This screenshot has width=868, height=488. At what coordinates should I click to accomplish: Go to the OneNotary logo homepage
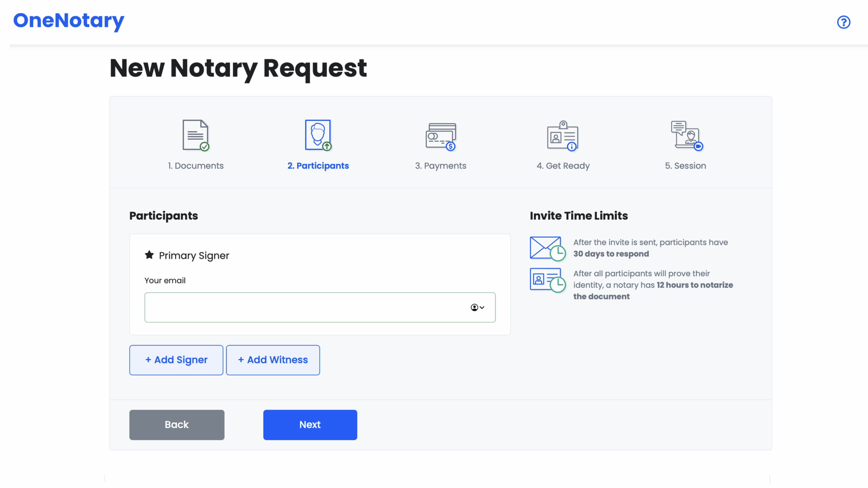[x=69, y=21]
